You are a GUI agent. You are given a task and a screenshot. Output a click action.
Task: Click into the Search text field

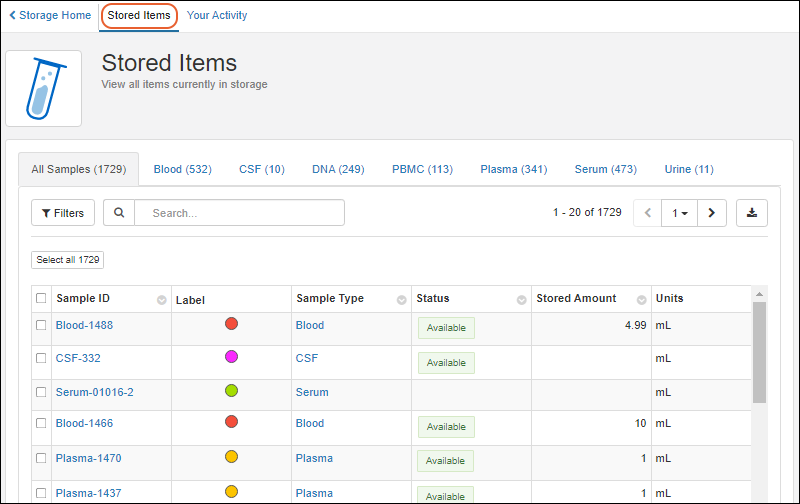point(239,213)
